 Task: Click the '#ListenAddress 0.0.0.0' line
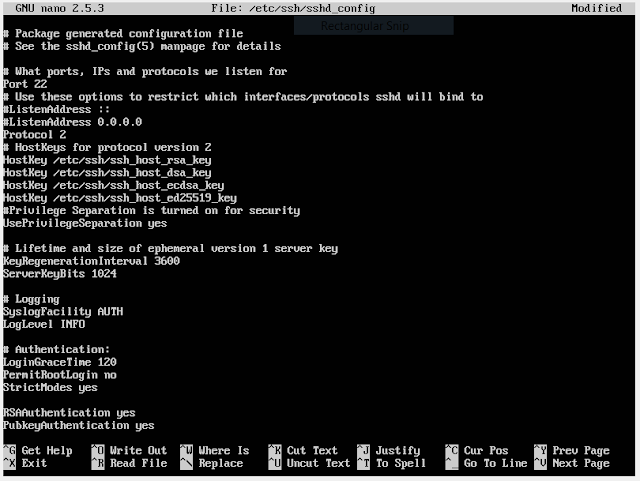(72, 122)
